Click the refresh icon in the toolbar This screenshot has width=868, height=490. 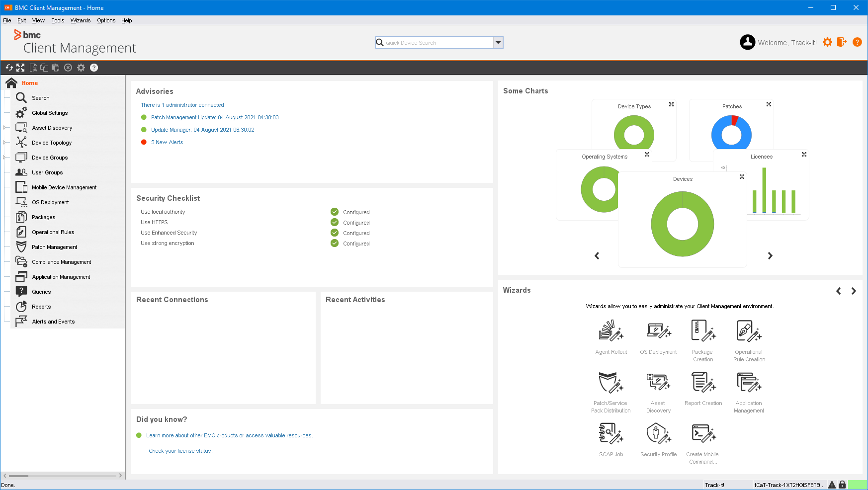point(9,68)
